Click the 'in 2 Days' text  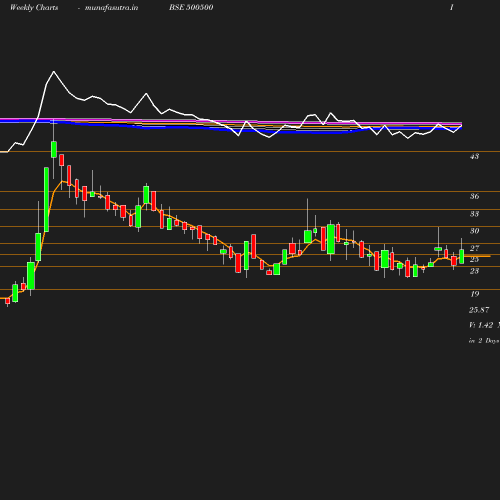[484, 341]
